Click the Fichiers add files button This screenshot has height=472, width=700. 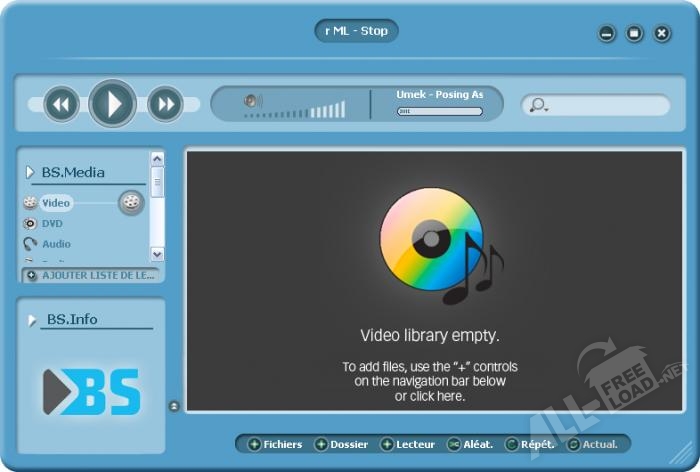point(275,445)
